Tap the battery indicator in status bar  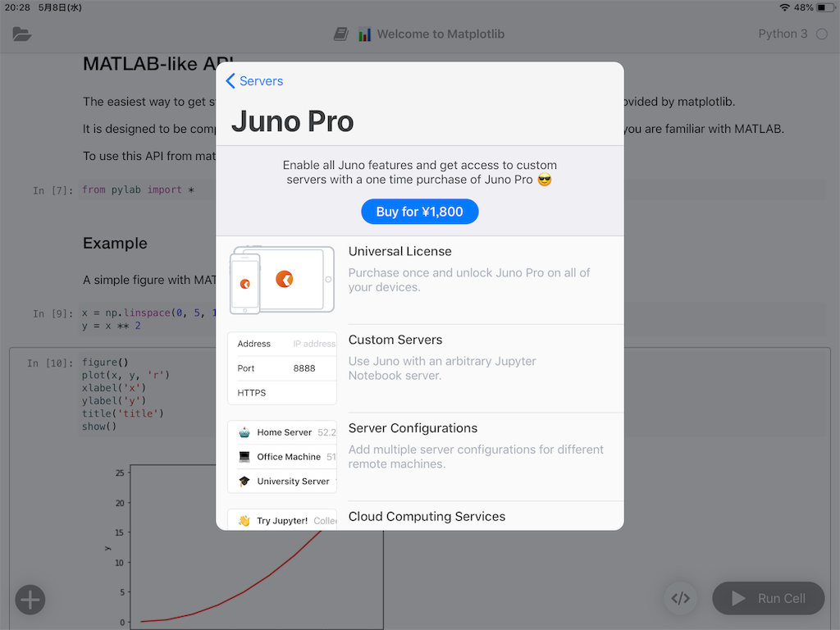coord(825,7)
